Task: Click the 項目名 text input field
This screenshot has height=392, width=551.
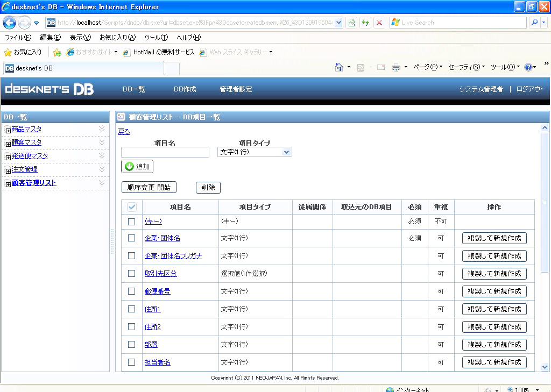Action: 165,153
